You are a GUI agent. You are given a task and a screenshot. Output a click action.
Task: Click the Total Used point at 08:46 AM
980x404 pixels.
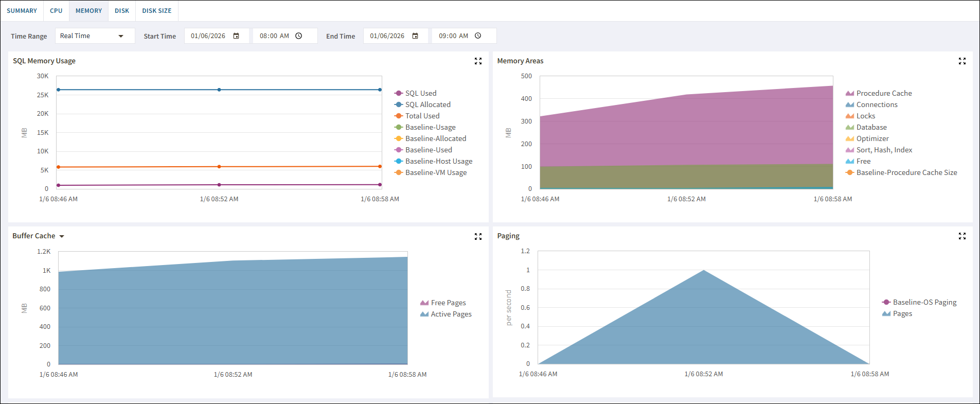[x=59, y=167]
